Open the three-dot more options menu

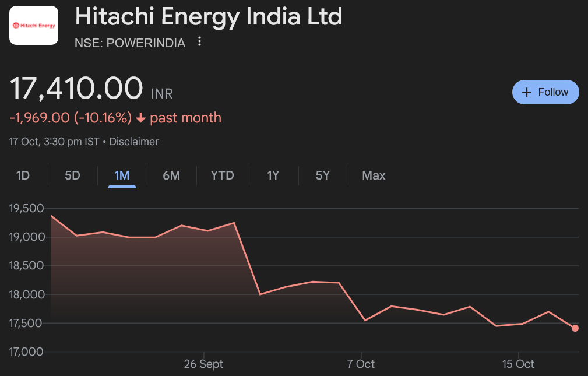coord(200,41)
